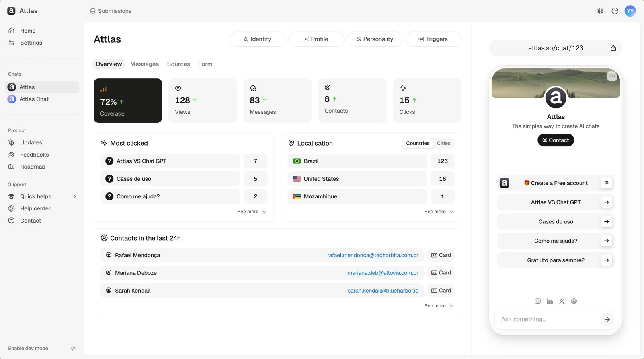Switch to the Sources tab

point(178,64)
